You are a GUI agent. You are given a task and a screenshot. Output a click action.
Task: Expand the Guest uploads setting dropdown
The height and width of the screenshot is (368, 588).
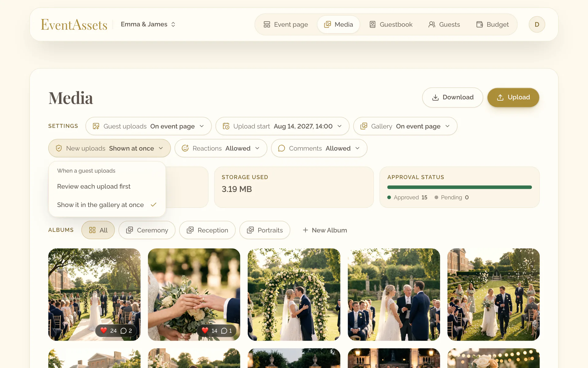point(149,126)
